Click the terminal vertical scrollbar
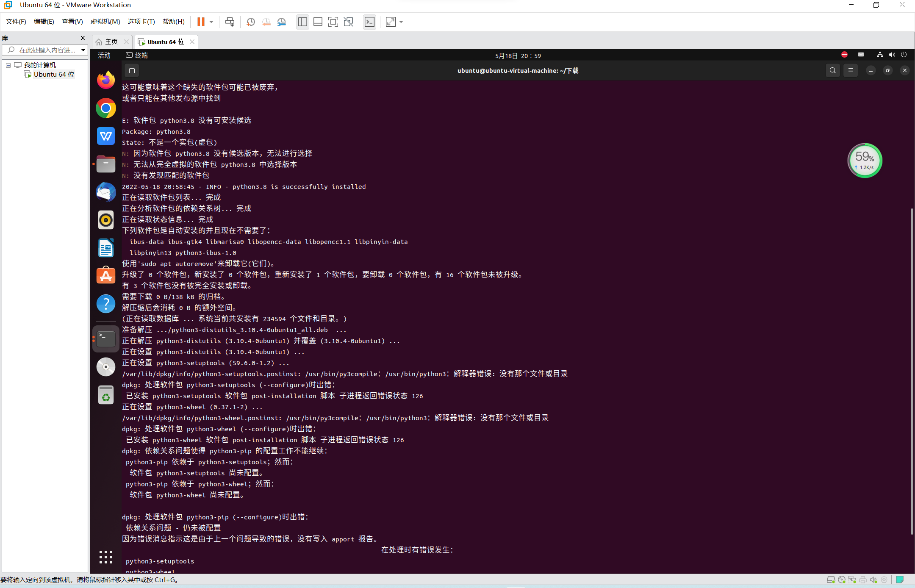The image size is (915, 588). tap(912, 371)
